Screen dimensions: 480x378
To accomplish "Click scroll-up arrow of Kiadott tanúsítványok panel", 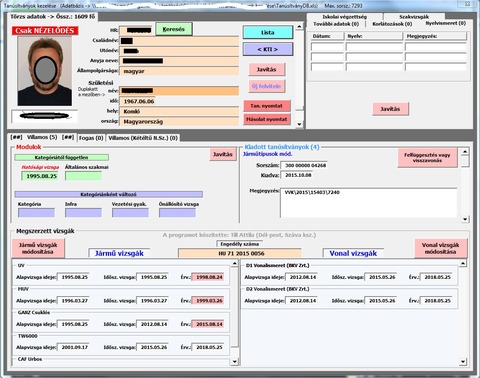I will pyautogui.click(x=465, y=152).
